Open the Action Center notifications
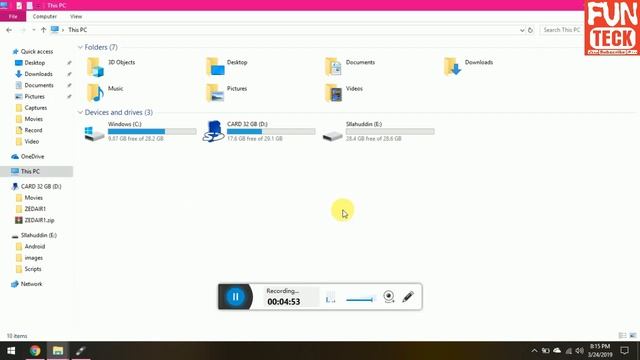Image resolution: width=640 pixels, height=360 pixels. [624, 351]
